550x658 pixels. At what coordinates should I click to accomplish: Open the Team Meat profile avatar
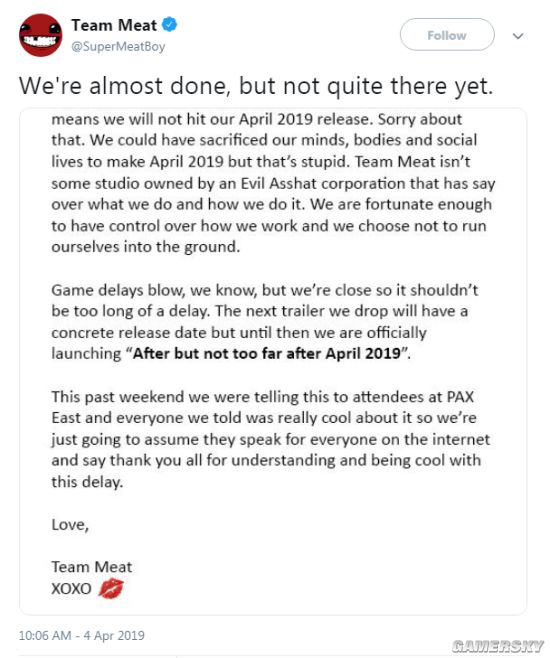click(41, 35)
